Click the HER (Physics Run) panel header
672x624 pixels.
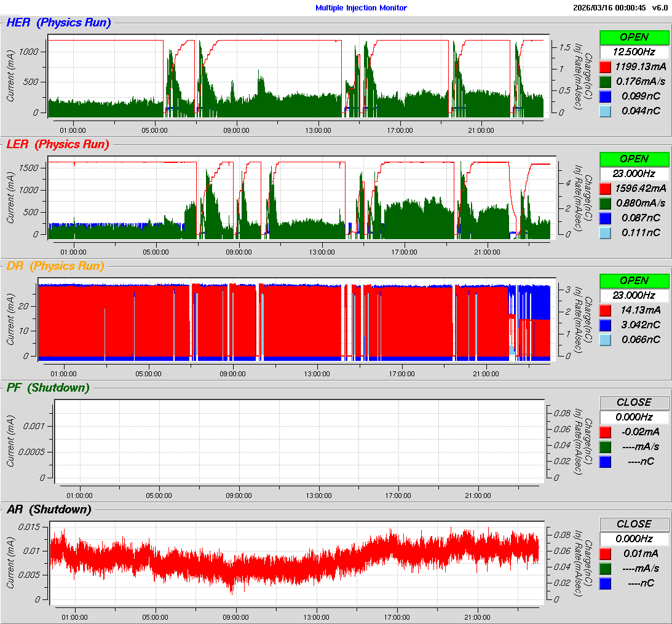point(58,23)
